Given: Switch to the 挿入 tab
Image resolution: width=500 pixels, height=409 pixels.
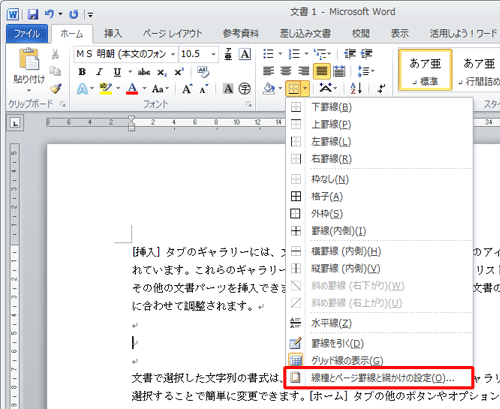Looking at the screenshot, I should pos(113,34).
